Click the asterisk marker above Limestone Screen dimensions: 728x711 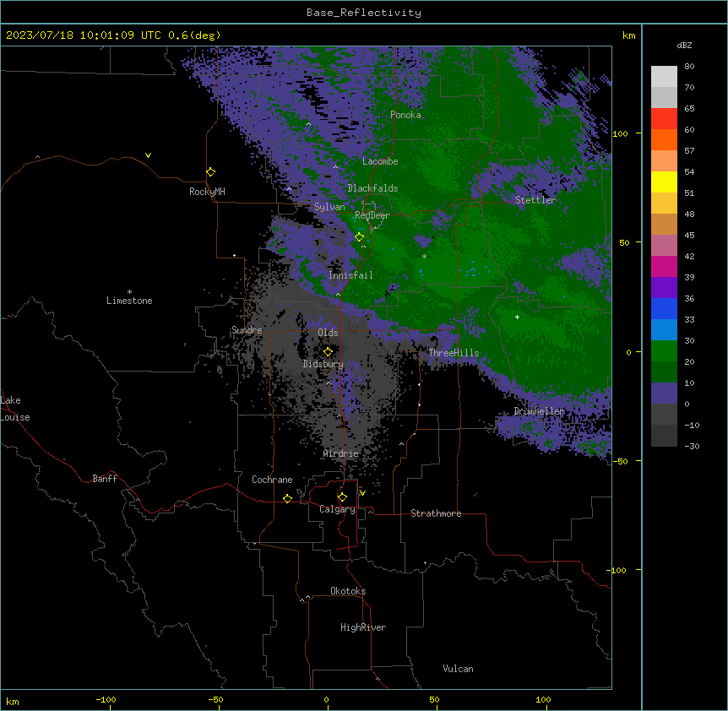(x=129, y=292)
